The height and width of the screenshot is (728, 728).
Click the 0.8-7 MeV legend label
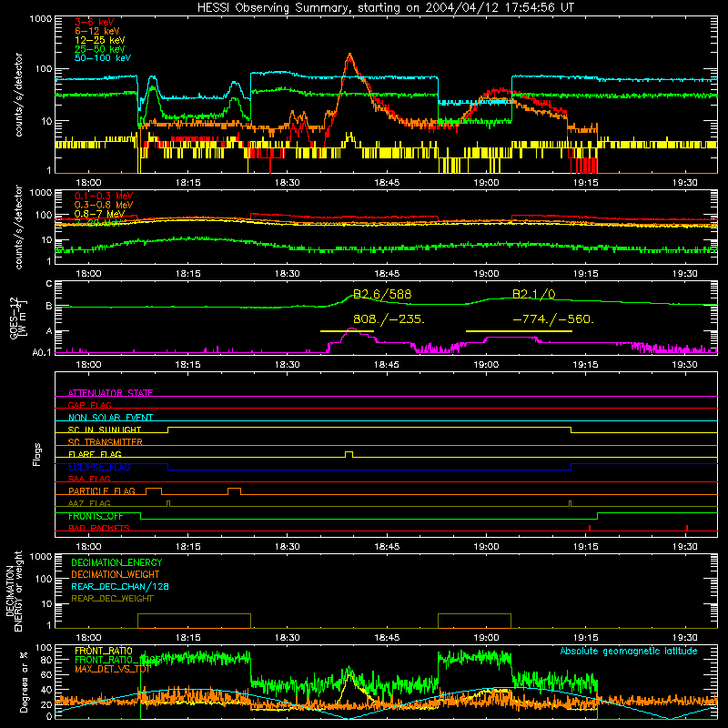pos(100,214)
